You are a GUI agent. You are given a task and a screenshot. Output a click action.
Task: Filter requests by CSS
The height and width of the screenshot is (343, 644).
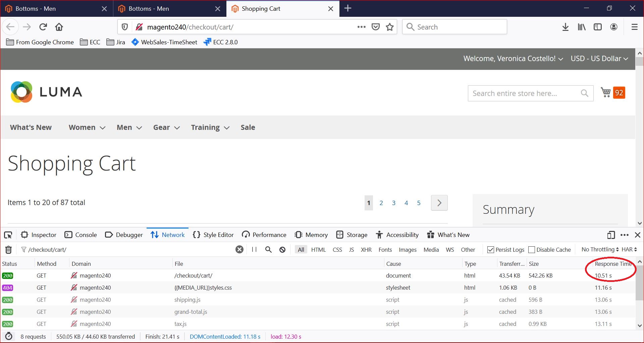(337, 249)
